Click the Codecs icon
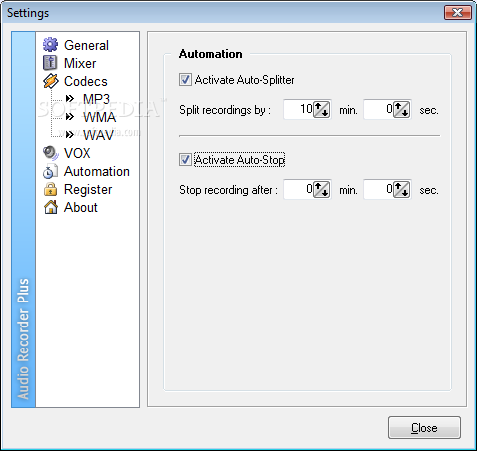This screenshot has height=451, width=477. click(x=50, y=81)
